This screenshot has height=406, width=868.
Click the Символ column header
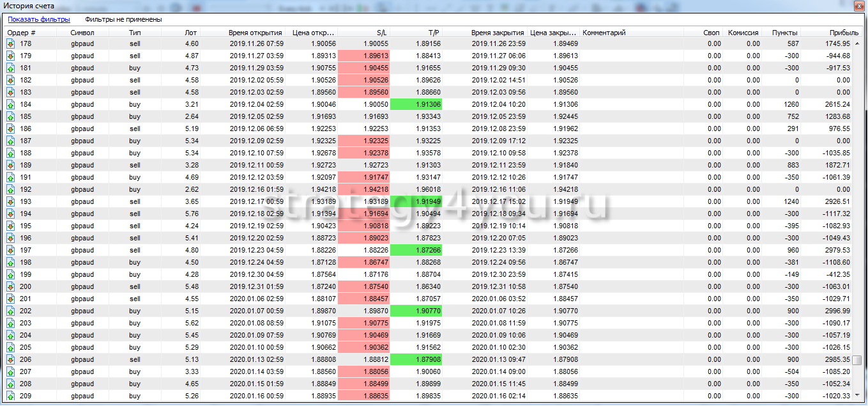pyautogui.click(x=82, y=33)
